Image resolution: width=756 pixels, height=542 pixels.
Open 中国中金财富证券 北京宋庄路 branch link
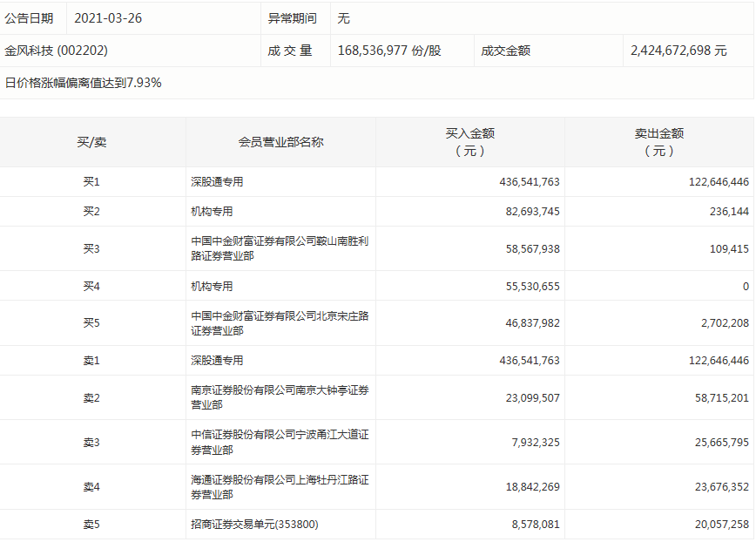click(x=280, y=322)
